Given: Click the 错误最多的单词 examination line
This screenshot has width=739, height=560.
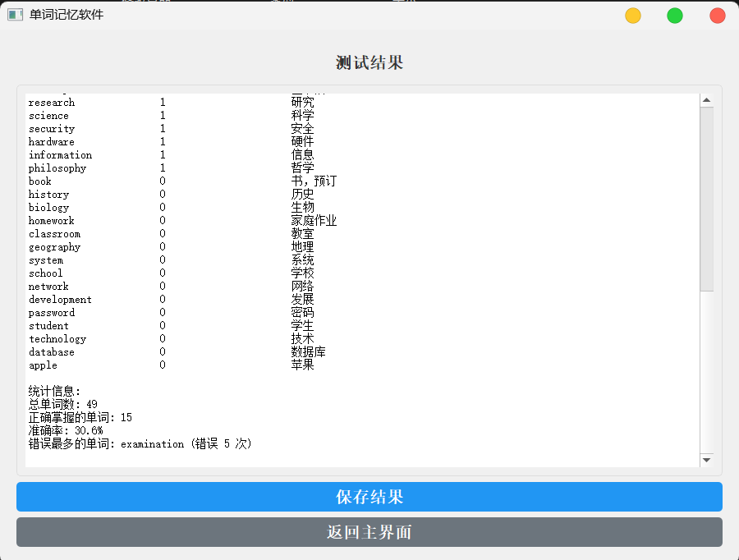Looking at the screenshot, I should coord(140,444).
